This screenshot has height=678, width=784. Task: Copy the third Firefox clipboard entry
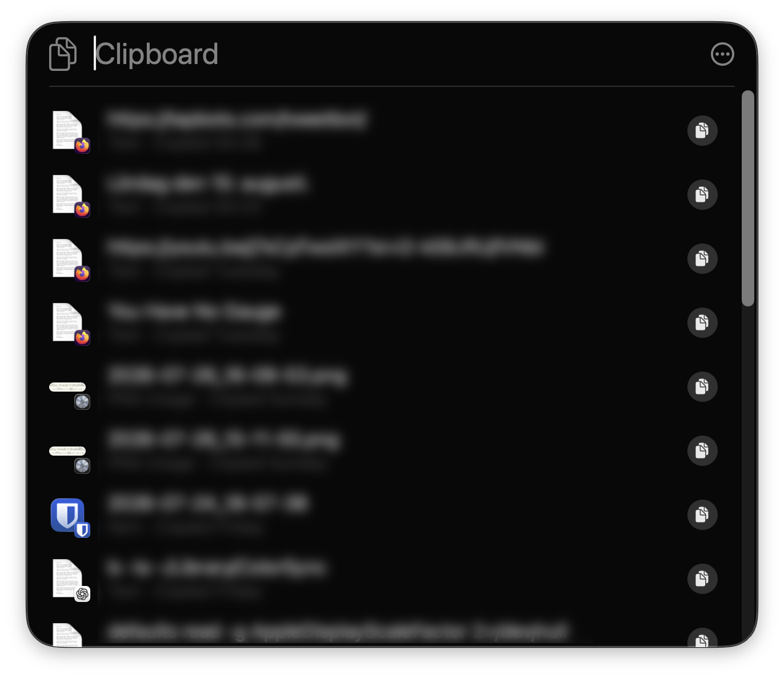(702, 258)
